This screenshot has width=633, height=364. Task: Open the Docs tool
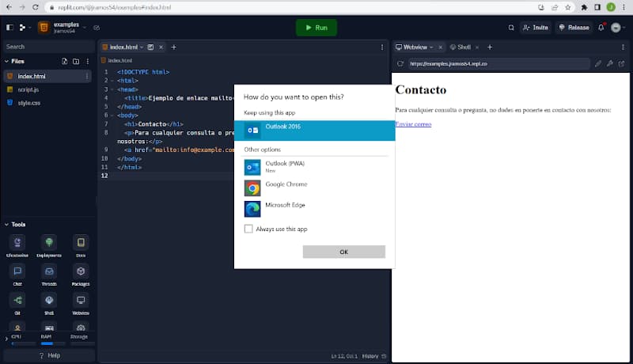(x=81, y=246)
